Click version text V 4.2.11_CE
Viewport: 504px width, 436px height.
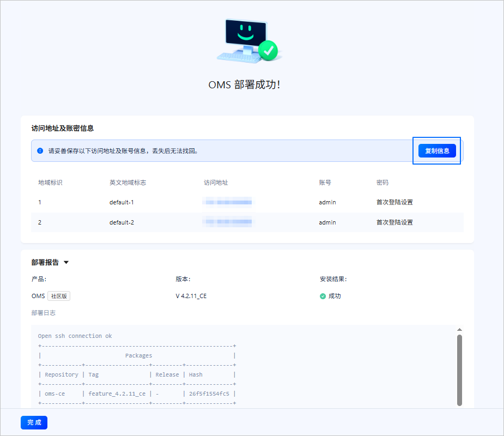point(191,296)
